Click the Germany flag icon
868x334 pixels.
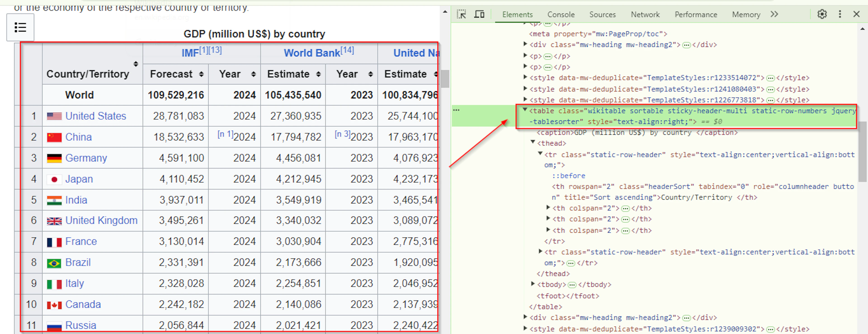pos(54,158)
